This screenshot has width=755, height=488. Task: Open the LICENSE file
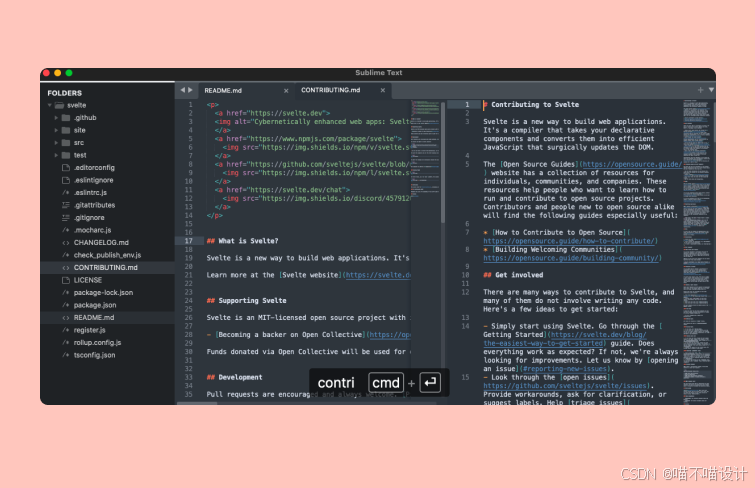88,280
